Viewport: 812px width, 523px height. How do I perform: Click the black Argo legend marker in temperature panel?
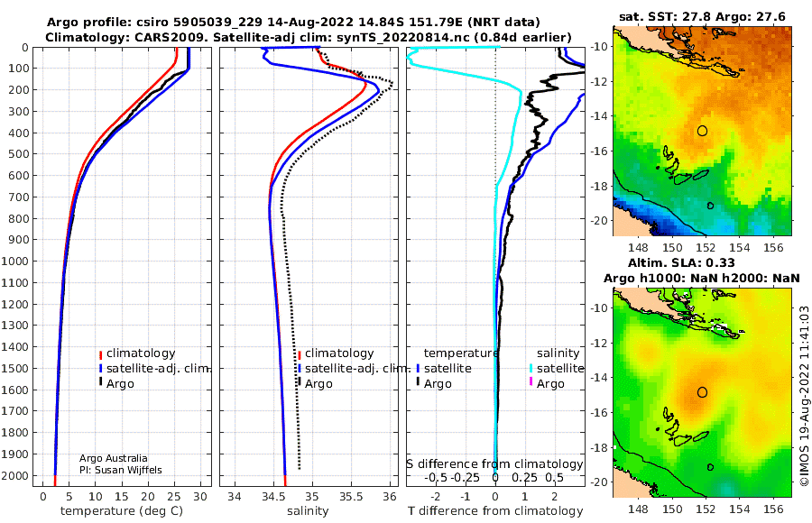click(100, 382)
